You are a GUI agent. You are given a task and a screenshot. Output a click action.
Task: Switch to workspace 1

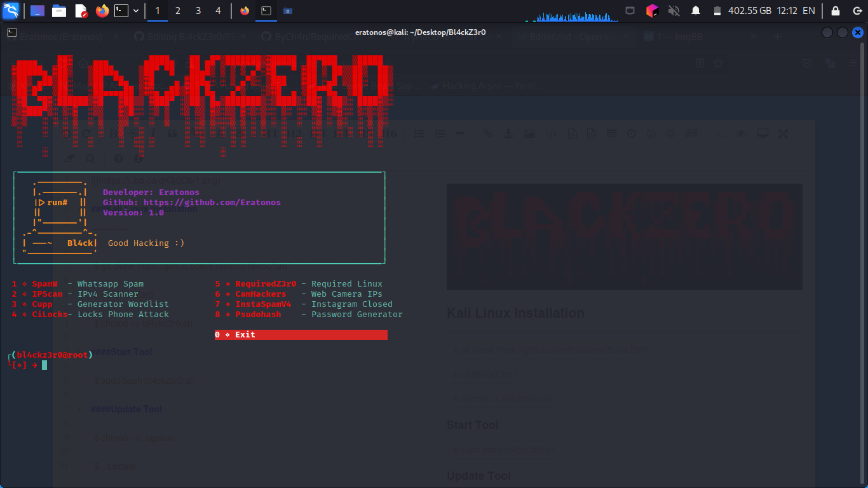pos(158,11)
